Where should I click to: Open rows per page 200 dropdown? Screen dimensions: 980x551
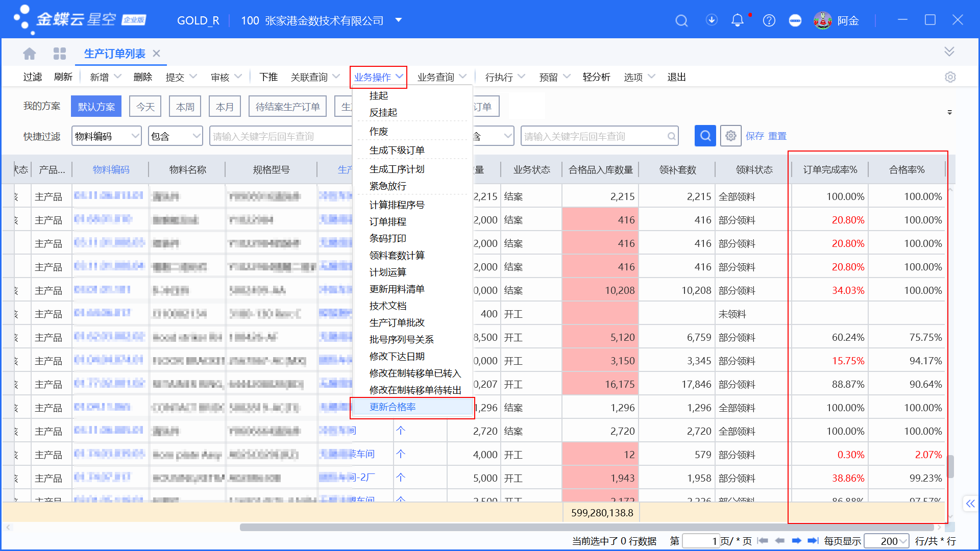887,541
